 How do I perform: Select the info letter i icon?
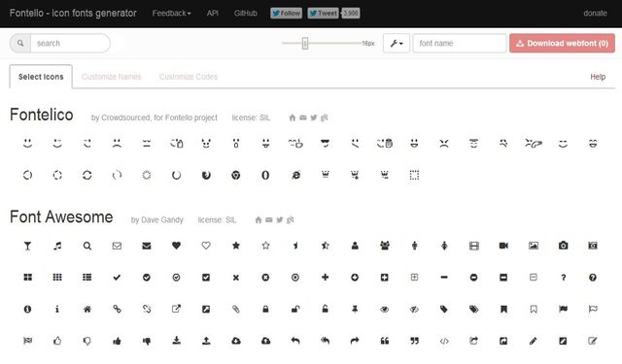pos(57,309)
